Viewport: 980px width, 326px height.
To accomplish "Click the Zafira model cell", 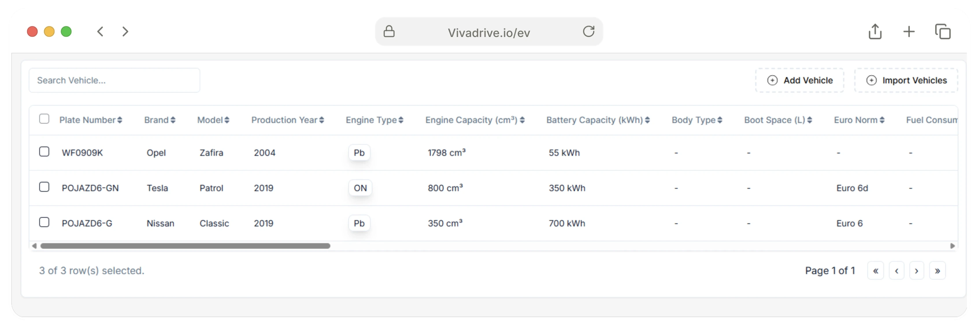I will pos(212,153).
